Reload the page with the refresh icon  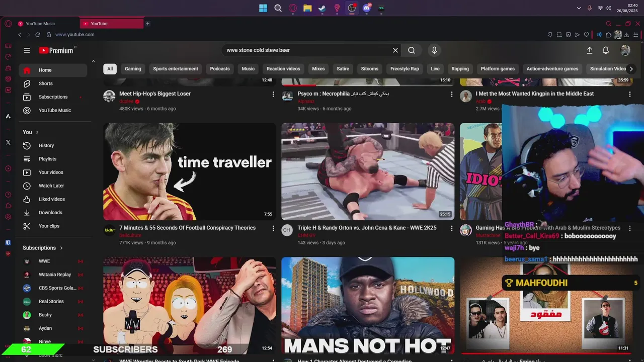(38, 35)
